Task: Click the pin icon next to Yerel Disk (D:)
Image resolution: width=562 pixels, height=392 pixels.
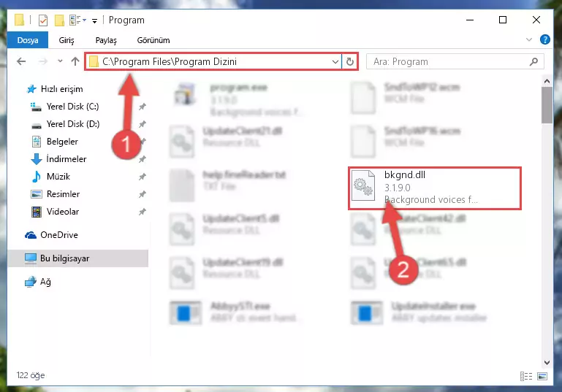Action: pyautogui.click(x=143, y=124)
